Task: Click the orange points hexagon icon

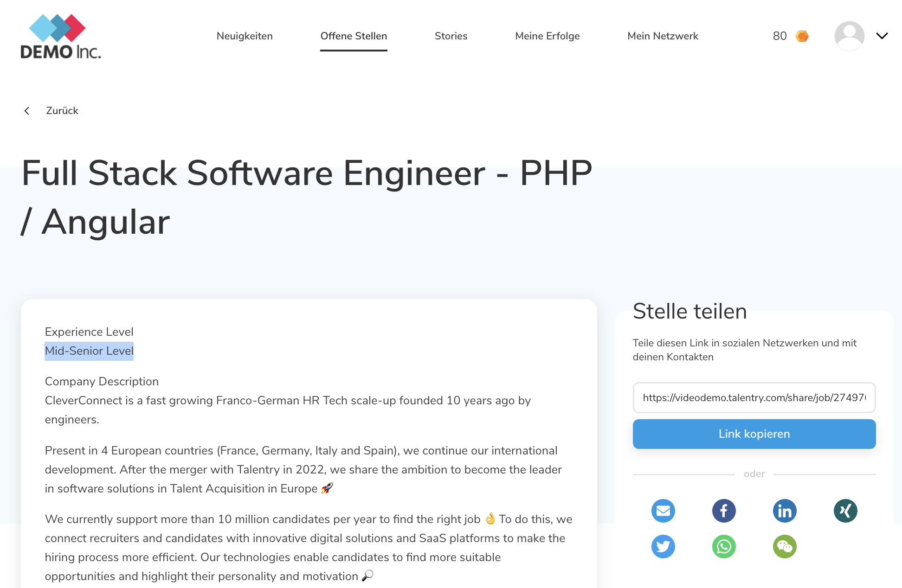Action: [802, 36]
